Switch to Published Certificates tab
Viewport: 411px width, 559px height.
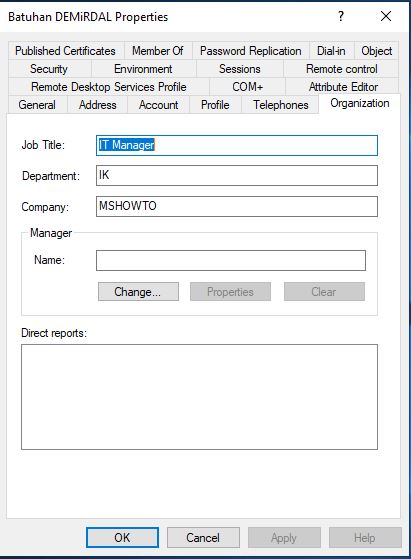pos(66,51)
